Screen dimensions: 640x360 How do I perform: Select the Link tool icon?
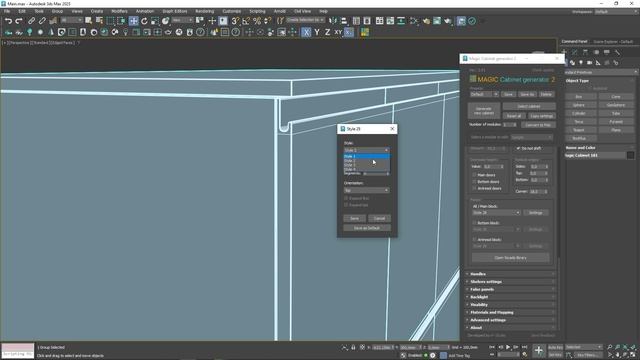click(31, 21)
